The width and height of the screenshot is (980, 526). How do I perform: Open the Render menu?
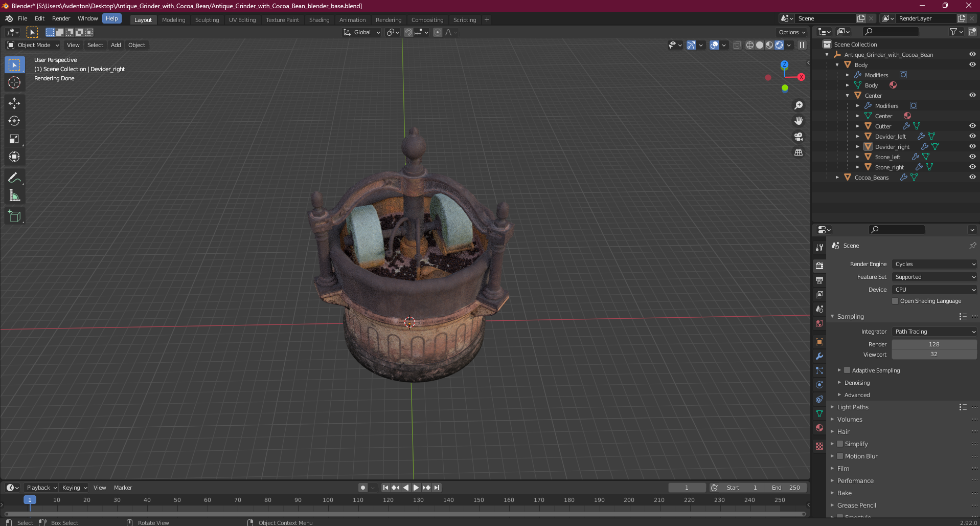coord(61,18)
